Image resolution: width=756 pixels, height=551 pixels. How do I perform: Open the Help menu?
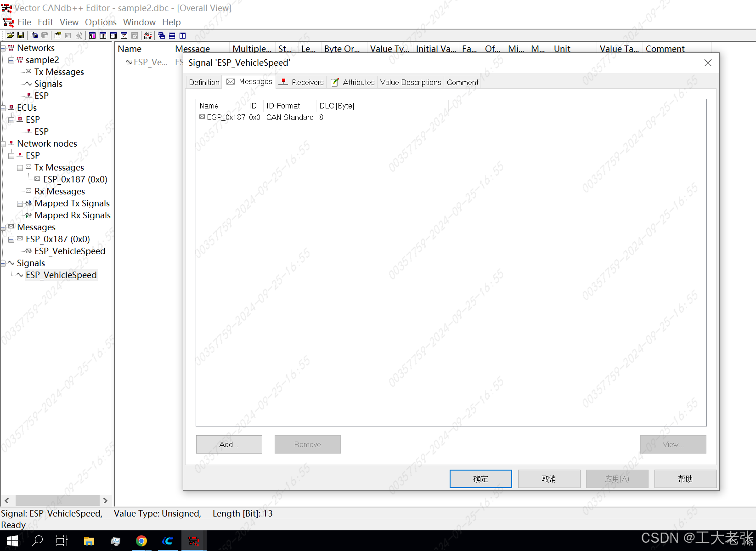171,22
